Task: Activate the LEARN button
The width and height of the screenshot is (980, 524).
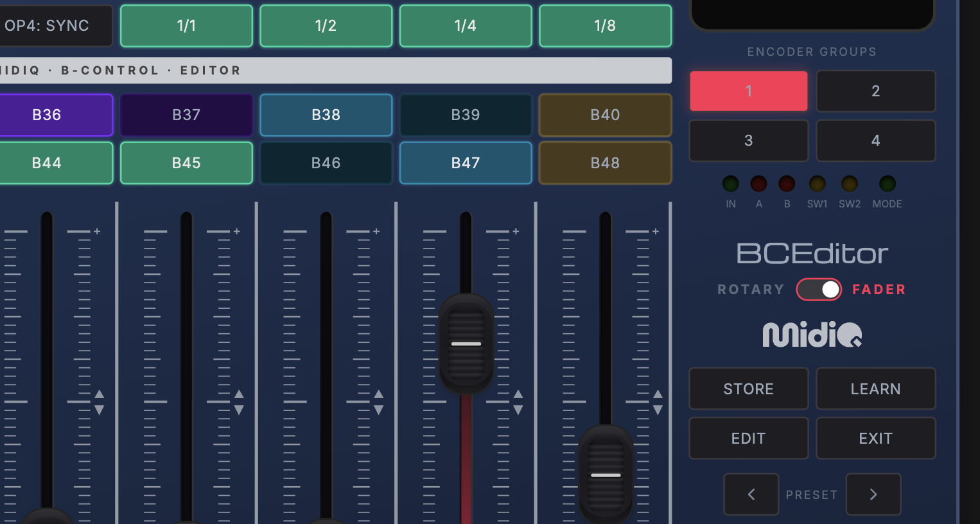Action: (876, 389)
